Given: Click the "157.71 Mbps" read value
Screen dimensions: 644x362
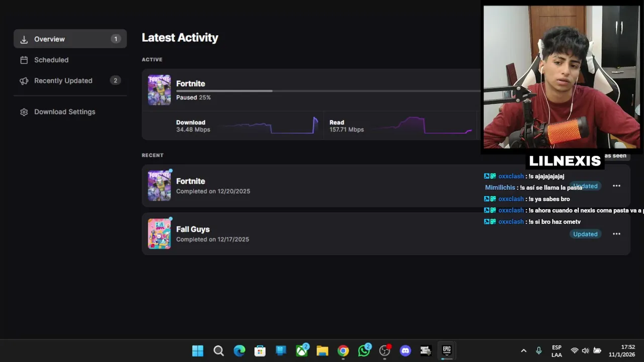Looking at the screenshot, I should (347, 130).
